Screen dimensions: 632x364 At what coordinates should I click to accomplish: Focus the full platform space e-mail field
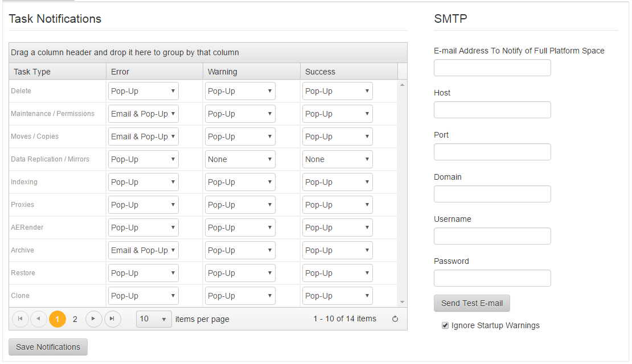click(x=493, y=68)
